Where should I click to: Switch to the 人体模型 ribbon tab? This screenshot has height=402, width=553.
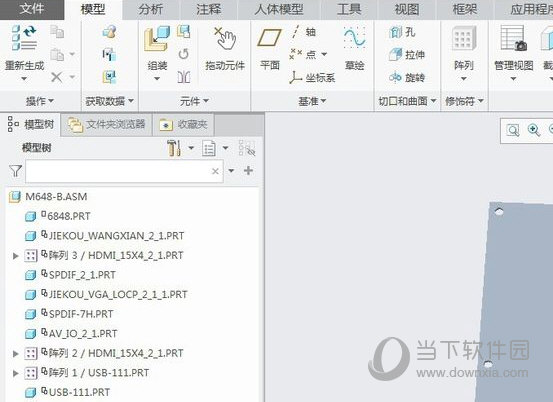[x=279, y=10]
